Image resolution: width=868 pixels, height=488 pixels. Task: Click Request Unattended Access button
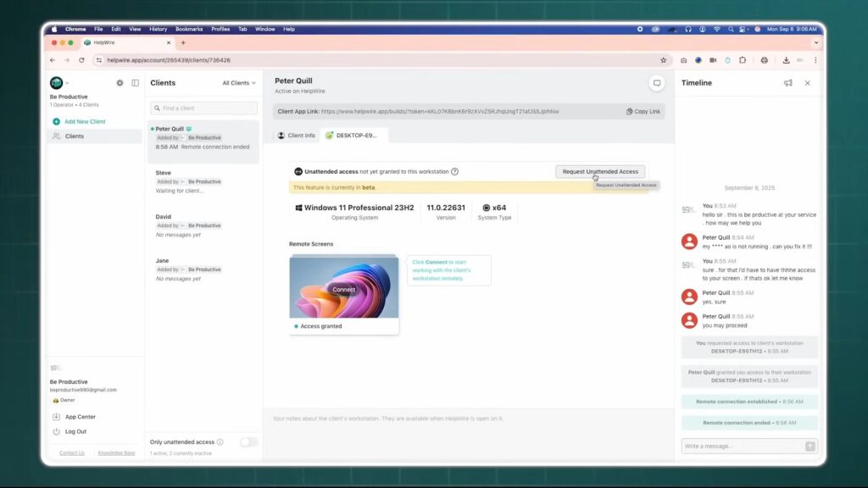(x=600, y=171)
